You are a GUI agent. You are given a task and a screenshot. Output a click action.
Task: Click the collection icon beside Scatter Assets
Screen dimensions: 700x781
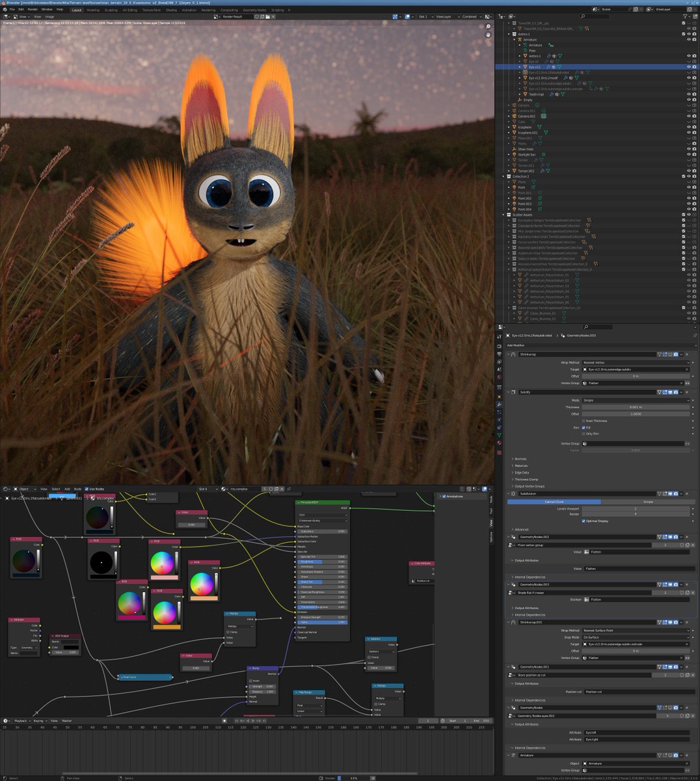click(509, 215)
